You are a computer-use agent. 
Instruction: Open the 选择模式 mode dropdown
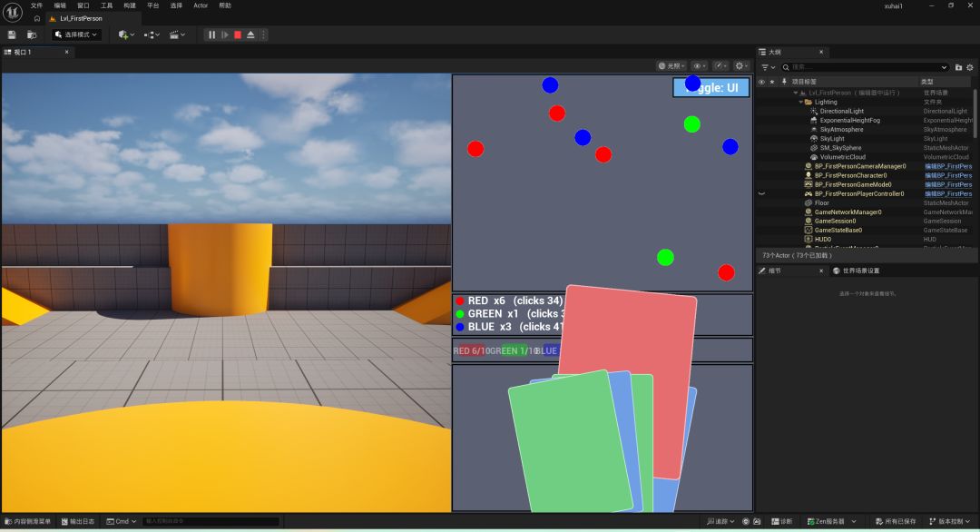click(77, 35)
